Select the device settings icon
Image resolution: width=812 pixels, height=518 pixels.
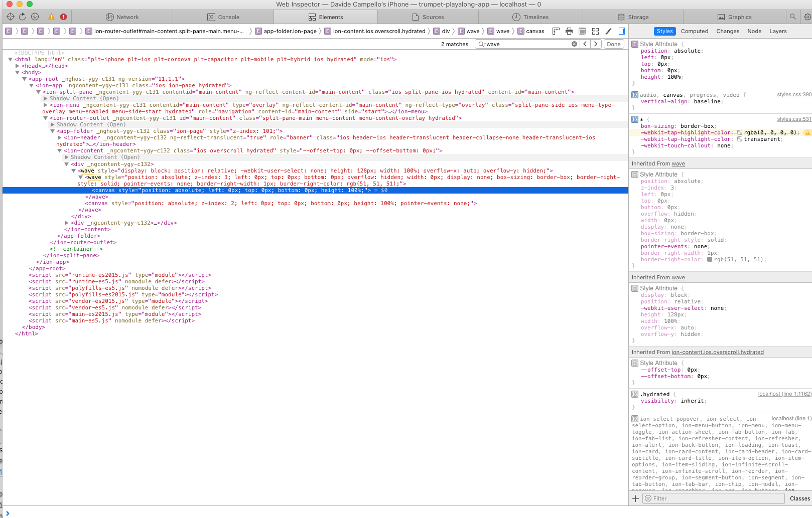[x=582, y=31]
